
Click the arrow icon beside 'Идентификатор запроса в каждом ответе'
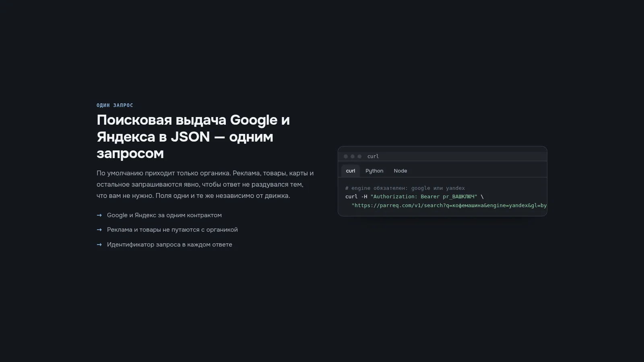pyautogui.click(x=99, y=245)
